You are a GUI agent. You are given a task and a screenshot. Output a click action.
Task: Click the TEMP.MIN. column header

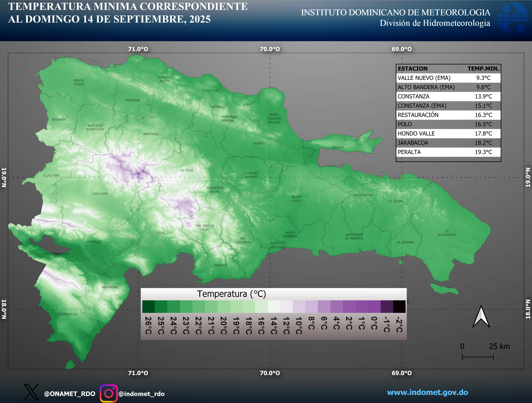(x=483, y=69)
